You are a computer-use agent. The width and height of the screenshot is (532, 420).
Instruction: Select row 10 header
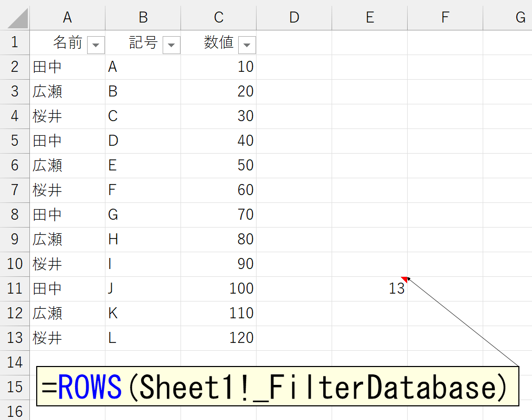click(x=15, y=264)
